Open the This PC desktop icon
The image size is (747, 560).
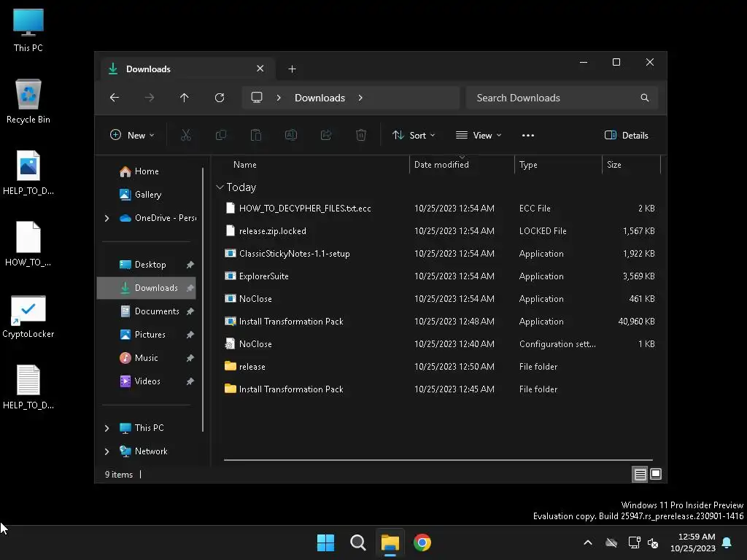28,30
